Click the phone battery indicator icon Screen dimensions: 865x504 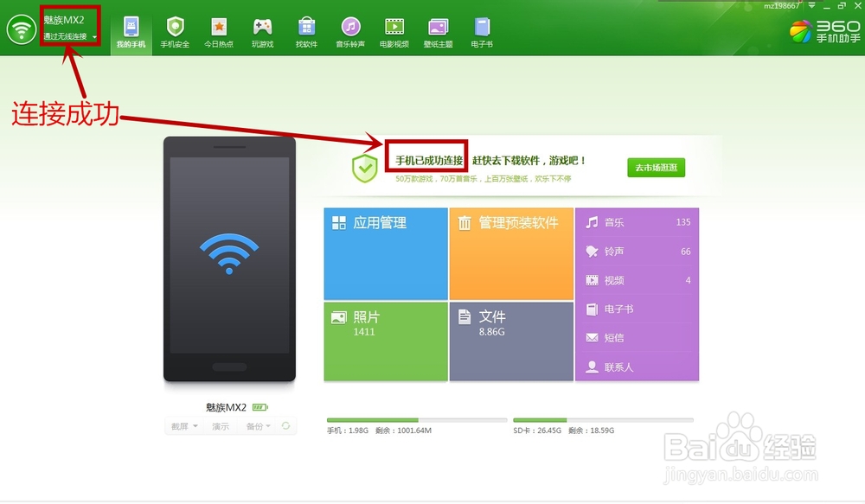[259, 407]
